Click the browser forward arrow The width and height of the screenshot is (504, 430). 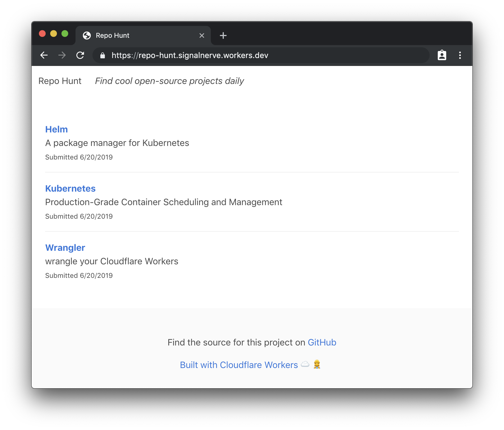pos(62,55)
